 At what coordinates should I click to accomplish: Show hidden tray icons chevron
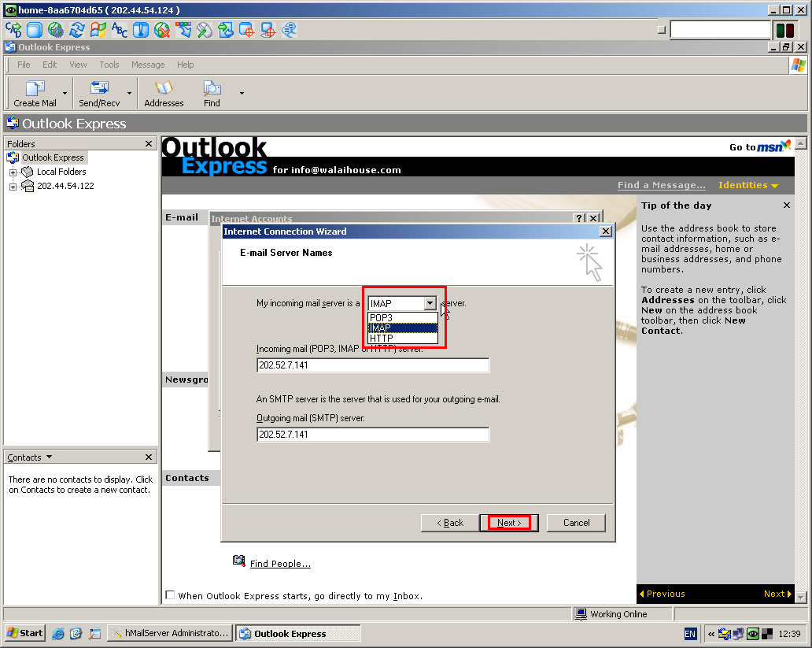pyautogui.click(x=711, y=634)
